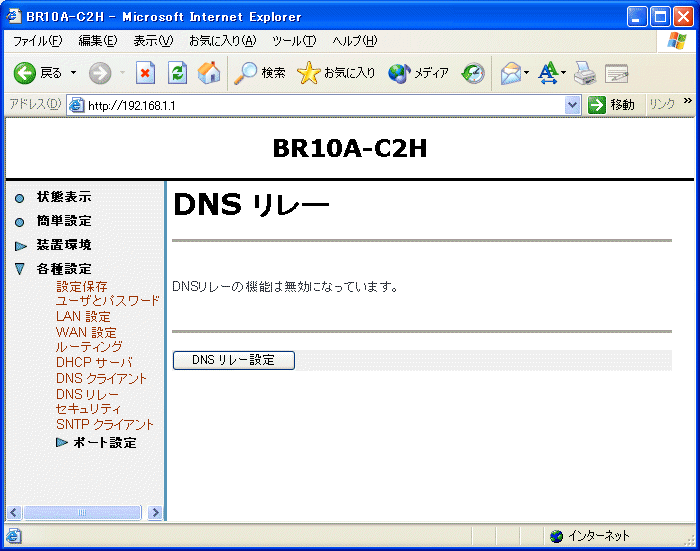Minimize the Internet Explorer window
This screenshot has width=700, height=551.
click(637, 17)
